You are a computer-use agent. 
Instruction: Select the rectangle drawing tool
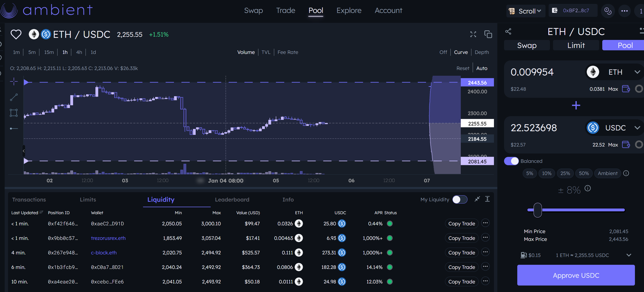point(14,113)
